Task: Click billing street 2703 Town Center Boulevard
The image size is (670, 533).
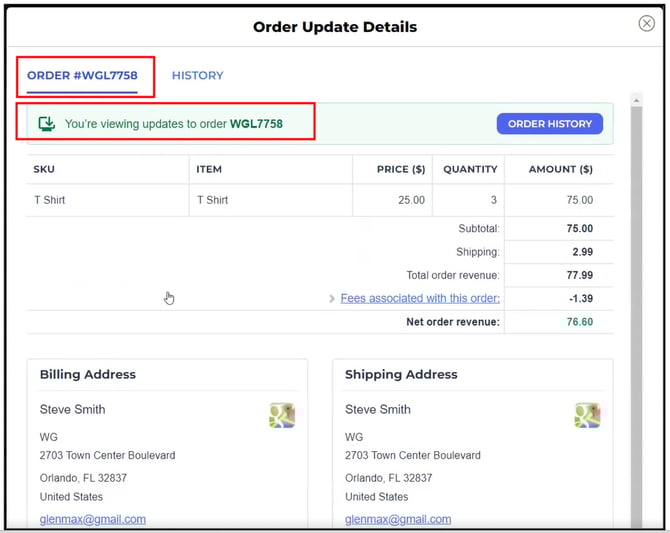Action: point(107,455)
